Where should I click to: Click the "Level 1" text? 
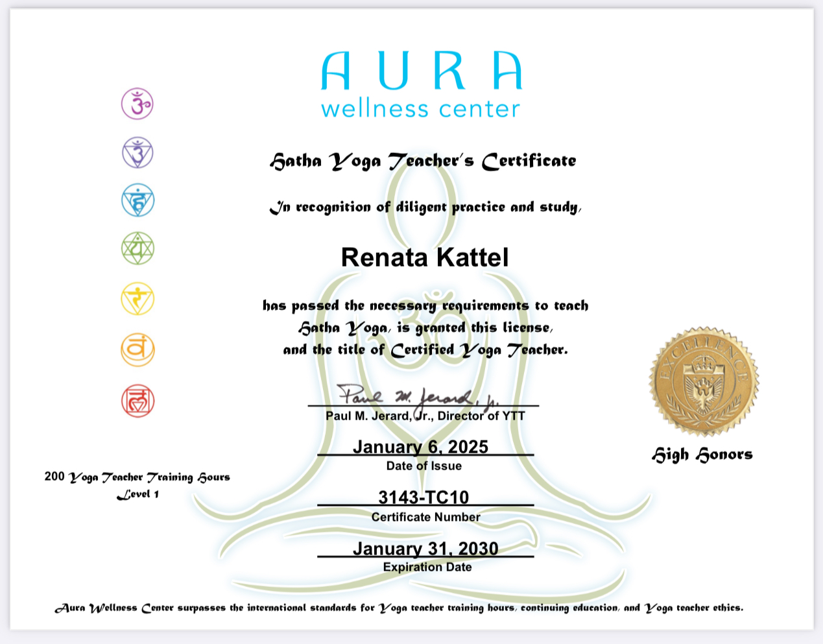pyautogui.click(x=137, y=494)
